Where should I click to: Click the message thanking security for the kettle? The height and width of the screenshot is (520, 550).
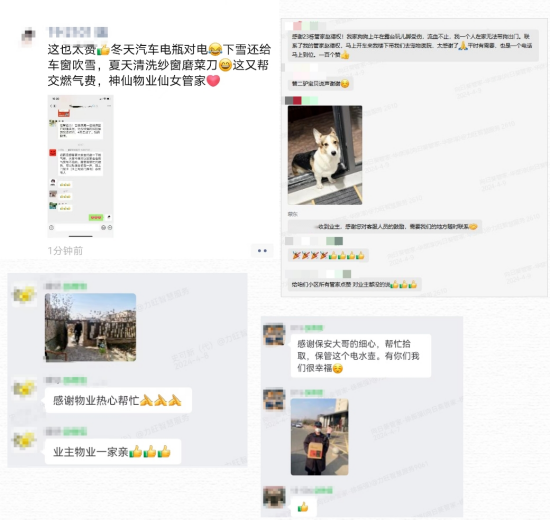[361, 356]
